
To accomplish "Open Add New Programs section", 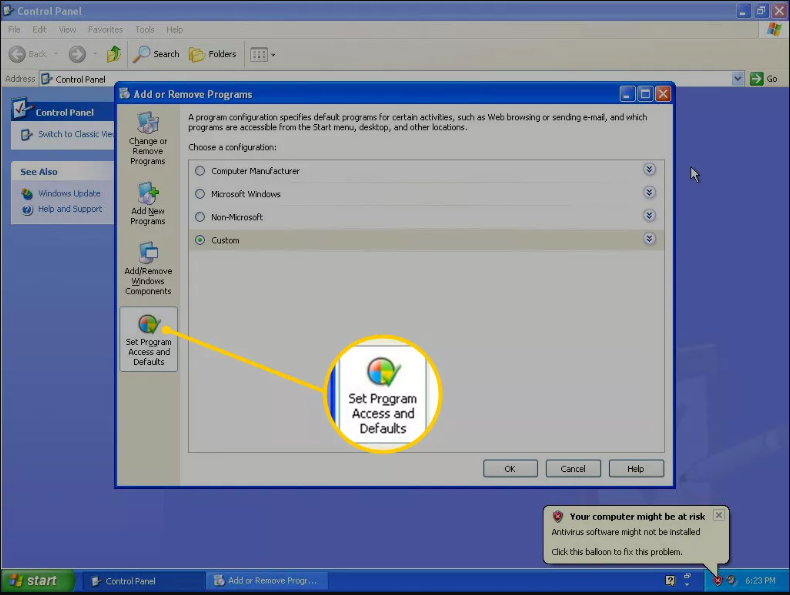I will [x=148, y=204].
